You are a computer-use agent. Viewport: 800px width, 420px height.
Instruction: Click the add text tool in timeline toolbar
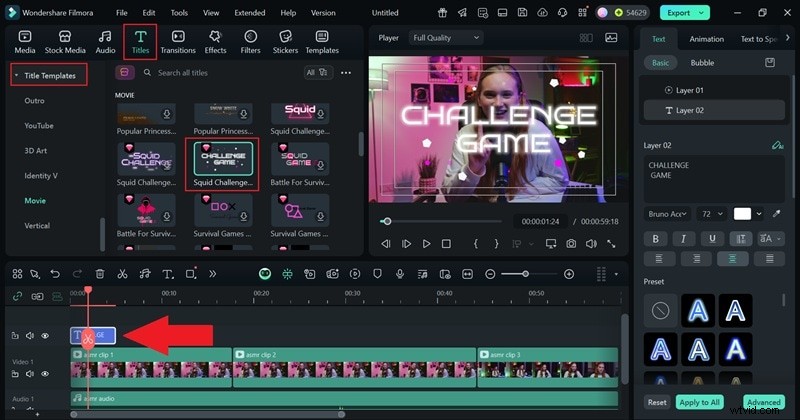168,274
